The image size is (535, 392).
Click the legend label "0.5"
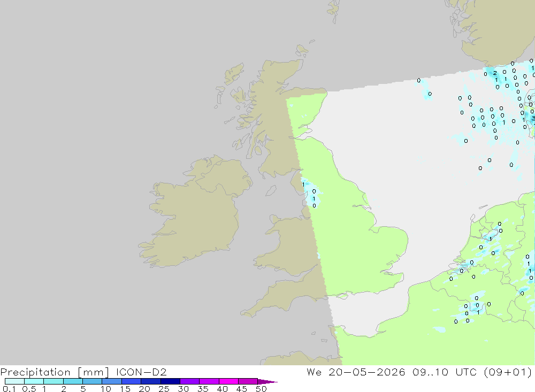click(x=29, y=389)
